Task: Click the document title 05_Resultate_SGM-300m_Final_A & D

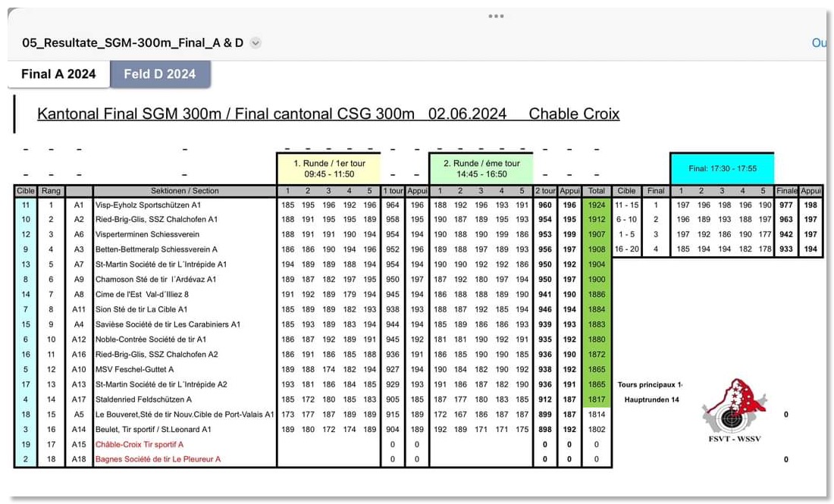Action: [133, 43]
